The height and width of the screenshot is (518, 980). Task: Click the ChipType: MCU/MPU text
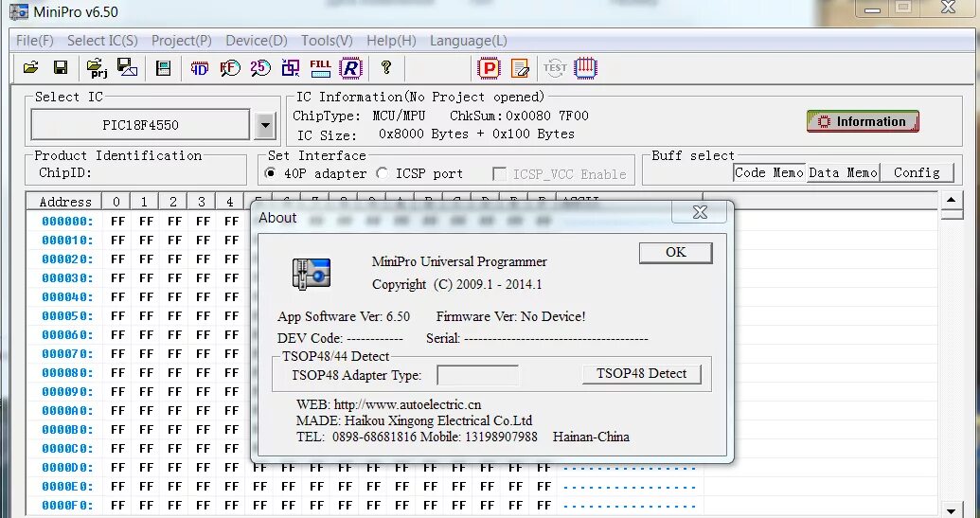[359, 116]
